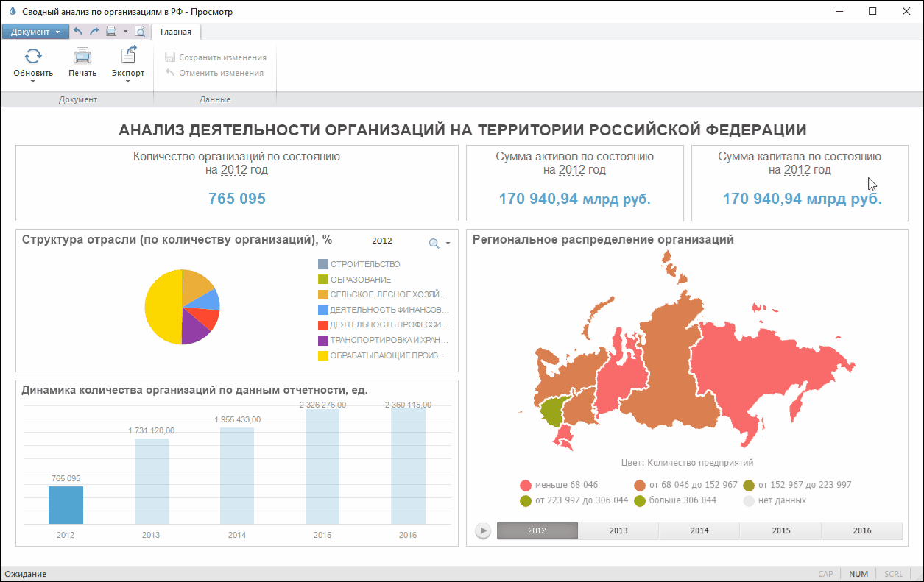Play the map timeline animation
The height and width of the screenshot is (582, 924).
482,530
